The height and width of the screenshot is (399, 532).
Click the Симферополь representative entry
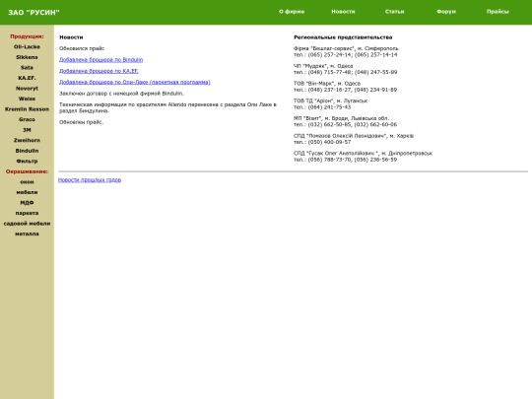coord(346,51)
